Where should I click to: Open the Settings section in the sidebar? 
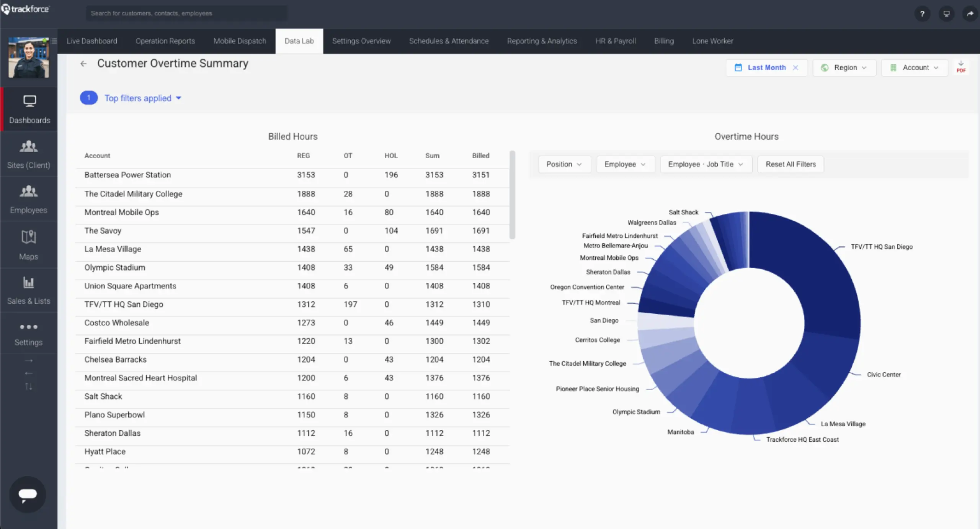[x=29, y=333]
